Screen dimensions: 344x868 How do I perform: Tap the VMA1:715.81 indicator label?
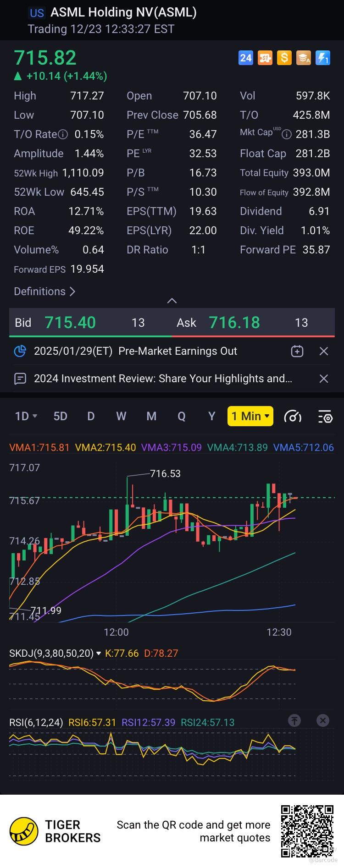point(39,447)
